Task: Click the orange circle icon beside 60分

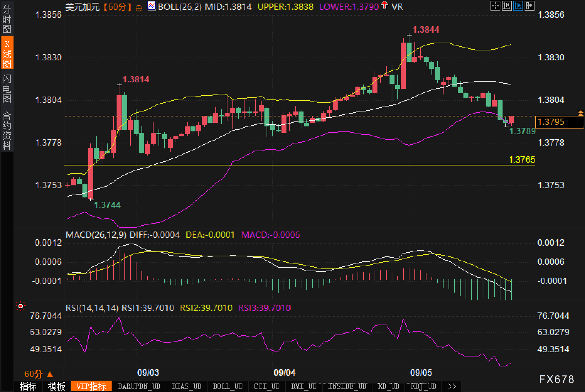Action: point(139,7)
